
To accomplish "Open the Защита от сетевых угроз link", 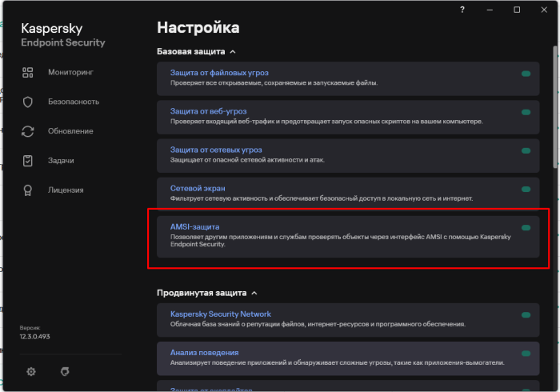I will tap(216, 150).
